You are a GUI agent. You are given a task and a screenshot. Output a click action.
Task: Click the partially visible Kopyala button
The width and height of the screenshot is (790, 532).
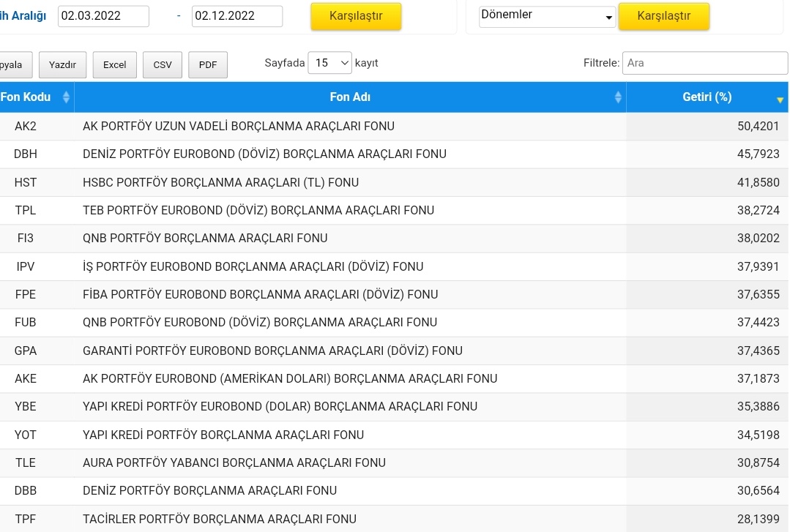click(15, 65)
